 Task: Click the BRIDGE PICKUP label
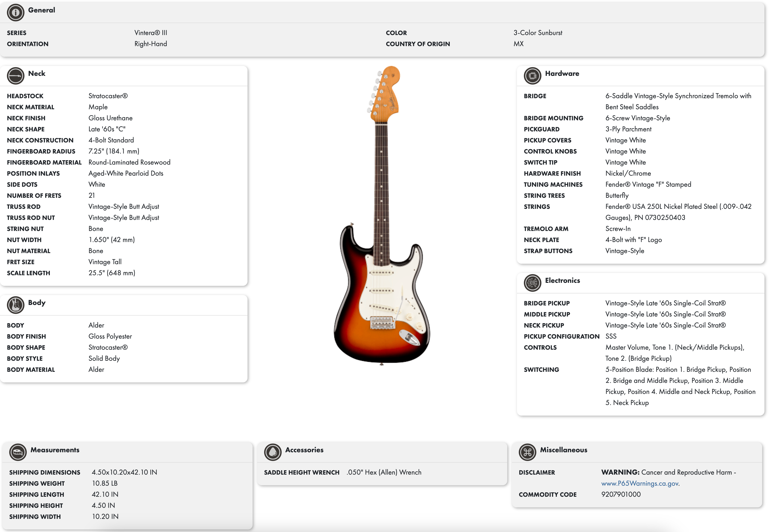pyautogui.click(x=546, y=303)
